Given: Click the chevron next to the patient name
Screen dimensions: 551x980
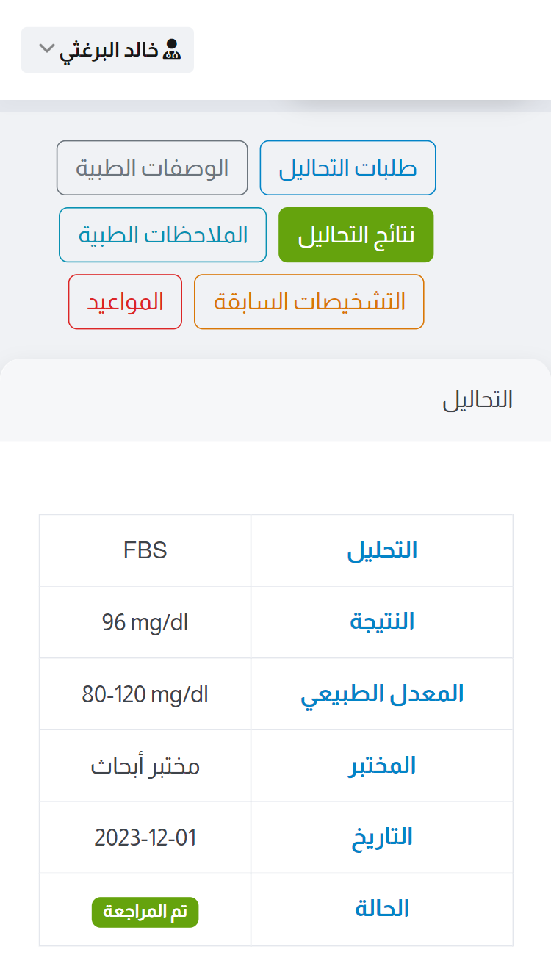Looking at the screenshot, I should (46, 49).
